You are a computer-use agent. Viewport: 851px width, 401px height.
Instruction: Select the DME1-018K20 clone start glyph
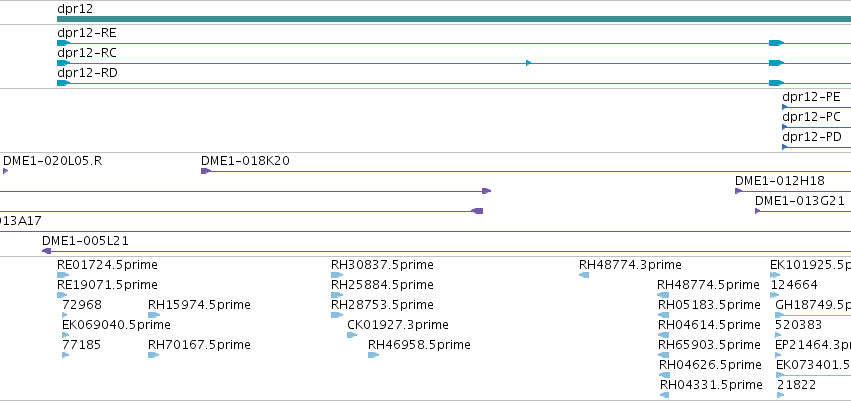206,171
